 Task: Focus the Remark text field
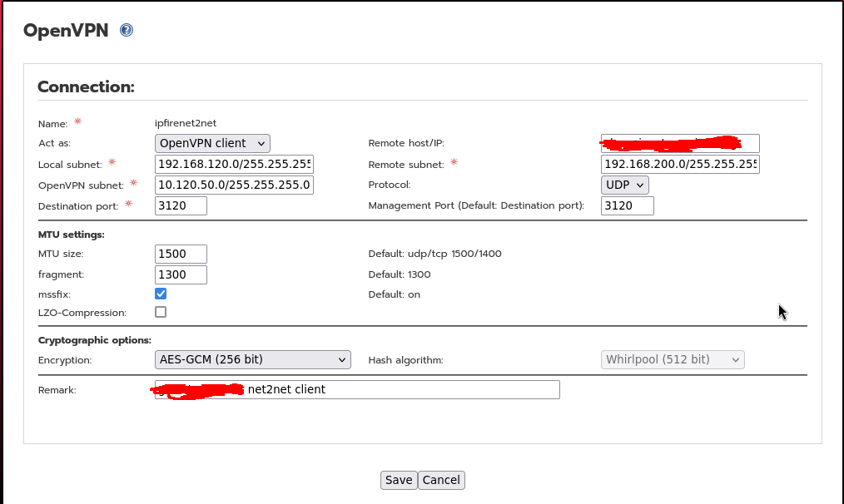pos(357,389)
